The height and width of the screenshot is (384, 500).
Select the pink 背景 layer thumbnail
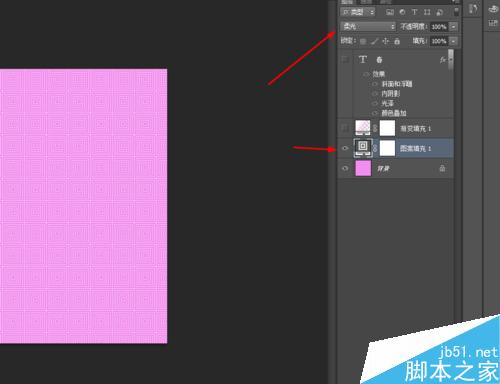pyautogui.click(x=363, y=168)
